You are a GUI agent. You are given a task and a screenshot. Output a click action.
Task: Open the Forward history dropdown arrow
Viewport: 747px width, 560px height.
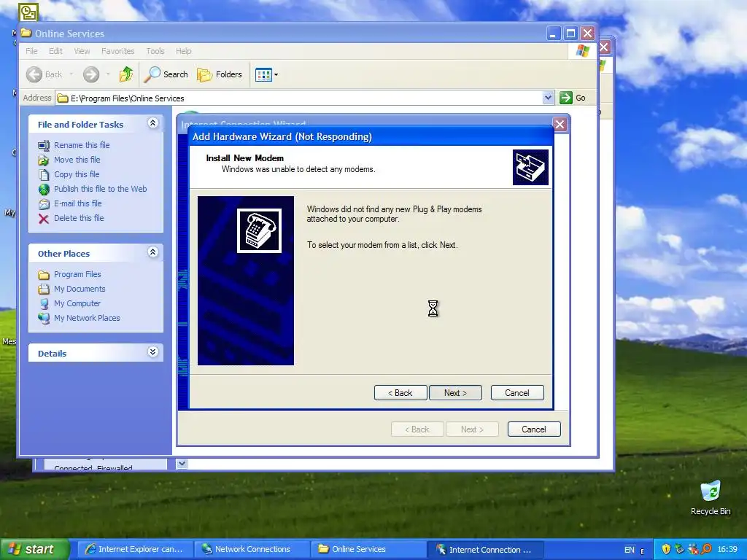[108, 74]
